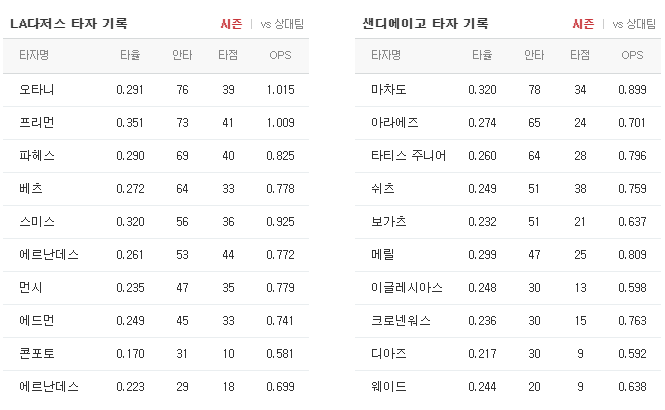This screenshot has width=665, height=410.
Task: Click the 타점 header in San Diego table
Action: [580, 55]
